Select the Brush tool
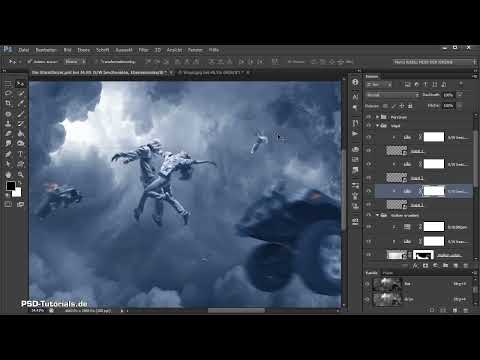 coord(20,114)
